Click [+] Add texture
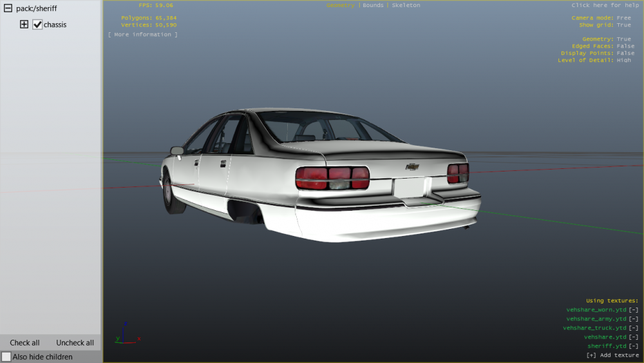The height and width of the screenshot is (363, 644). tap(612, 355)
